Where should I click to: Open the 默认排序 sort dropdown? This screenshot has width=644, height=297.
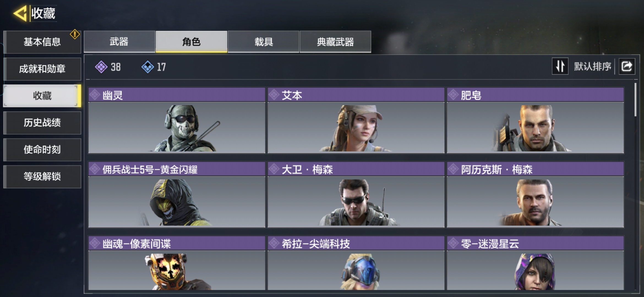click(x=592, y=67)
